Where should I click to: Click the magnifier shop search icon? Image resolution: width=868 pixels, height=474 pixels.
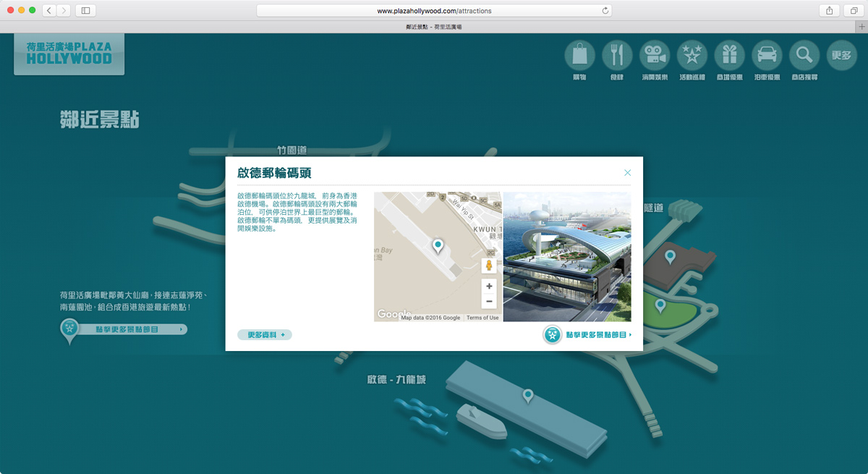pos(804,56)
